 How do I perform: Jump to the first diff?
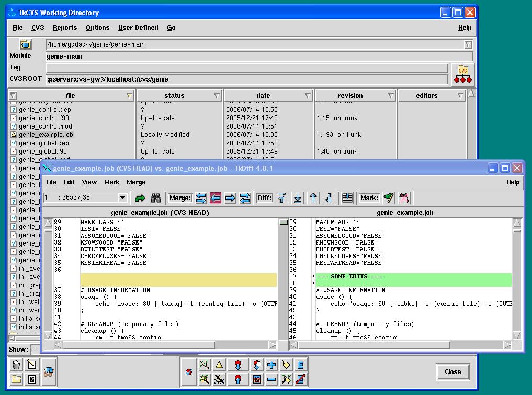(282, 198)
